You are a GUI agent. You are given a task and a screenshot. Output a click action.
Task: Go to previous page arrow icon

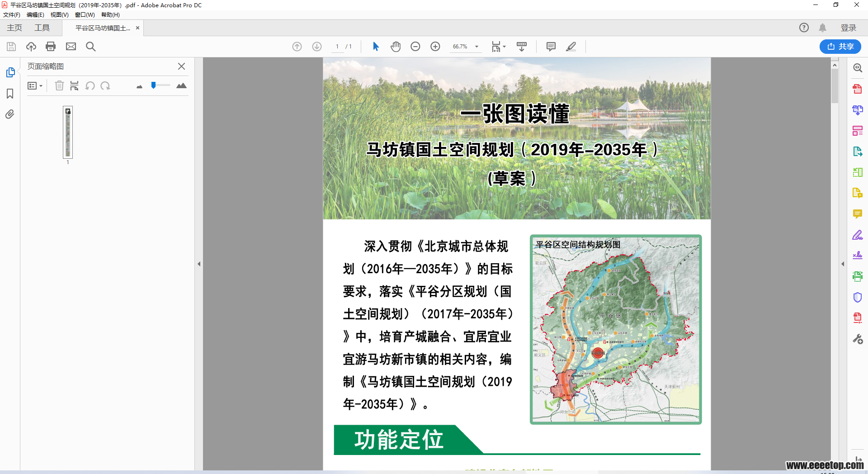pyautogui.click(x=297, y=47)
